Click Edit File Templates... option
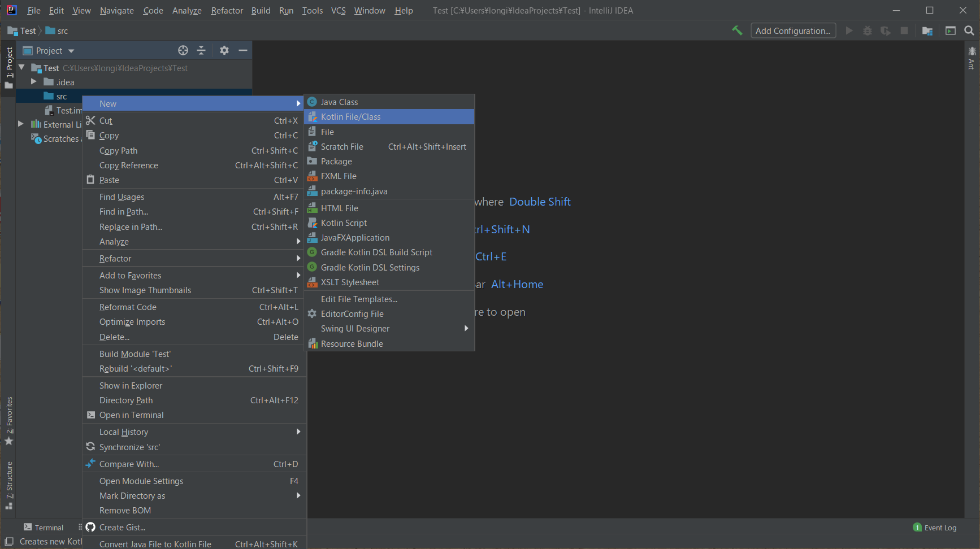980x549 pixels. pos(389,299)
